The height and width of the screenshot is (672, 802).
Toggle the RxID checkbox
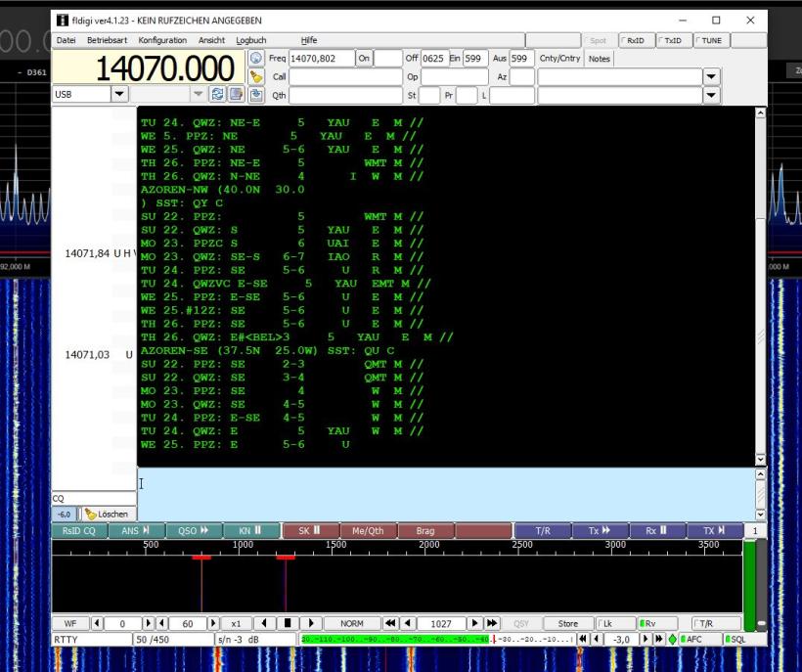(632, 40)
